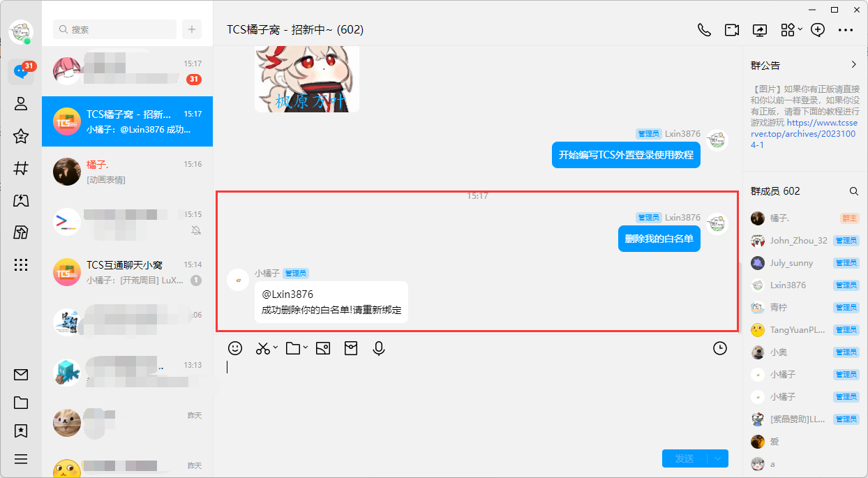This screenshot has height=478, width=868.
Task: Open the red envelope icon in toolbar
Action: [351, 348]
